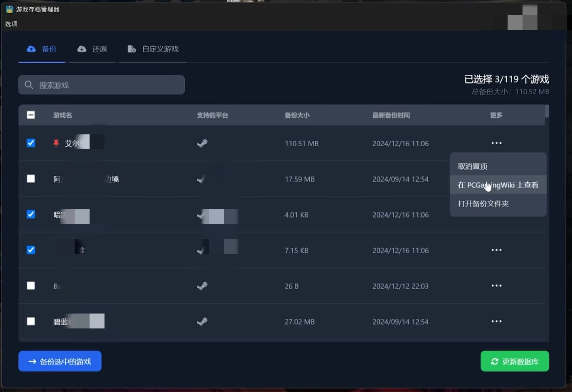Click the cloud-upload icon on the 备份 tab
Image resolution: width=572 pixels, height=392 pixels.
coord(31,49)
